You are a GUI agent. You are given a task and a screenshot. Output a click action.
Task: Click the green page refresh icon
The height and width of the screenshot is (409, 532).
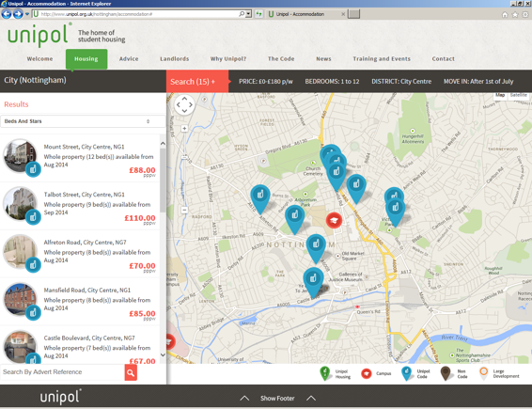[x=258, y=14]
